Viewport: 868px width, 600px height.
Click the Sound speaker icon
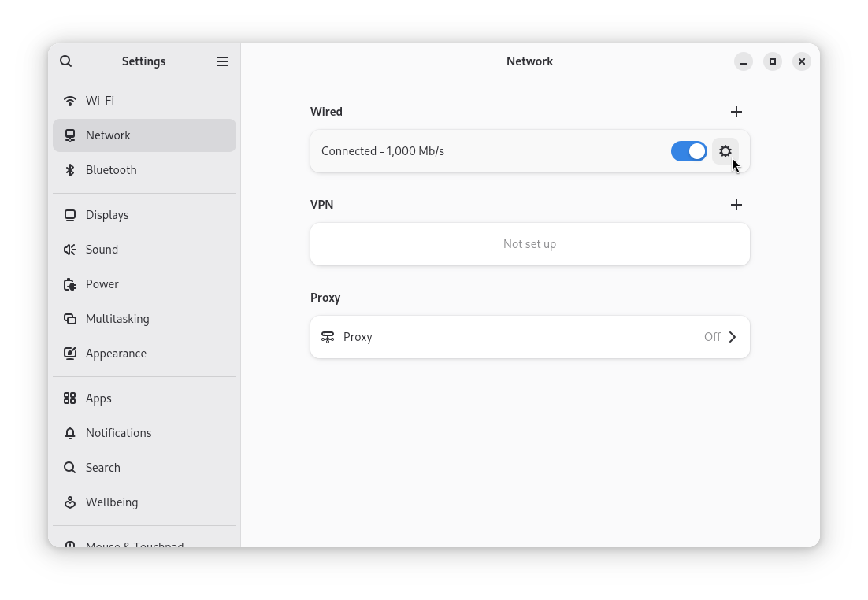click(70, 249)
